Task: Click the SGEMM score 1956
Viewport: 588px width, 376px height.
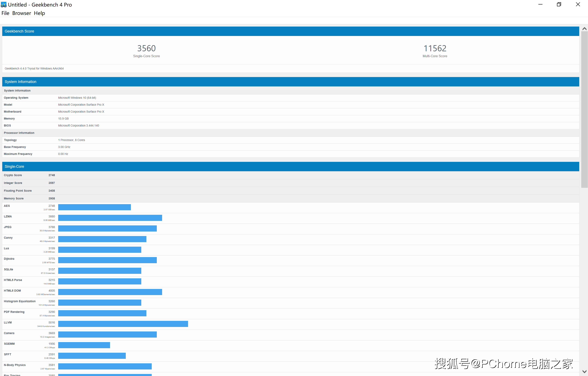Action: [x=52, y=344]
